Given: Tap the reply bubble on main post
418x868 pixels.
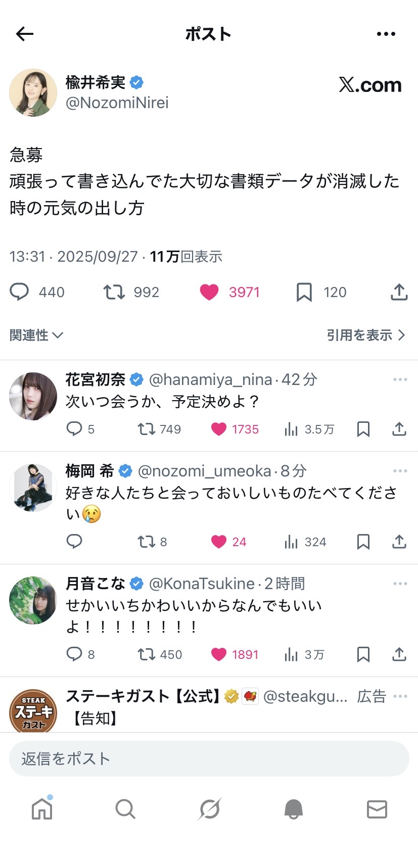Looking at the screenshot, I should pyautogui.click(x=20, y=292).
